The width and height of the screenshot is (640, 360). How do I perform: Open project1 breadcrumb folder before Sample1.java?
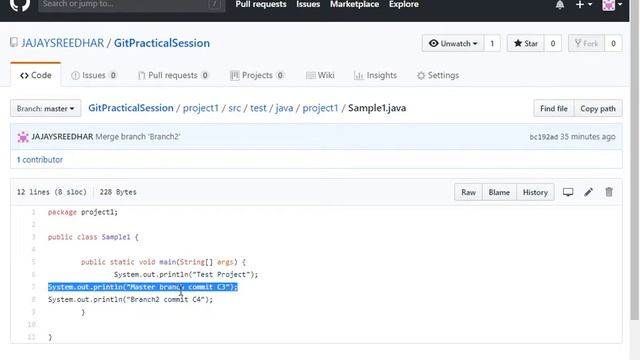tap(320, 108)
